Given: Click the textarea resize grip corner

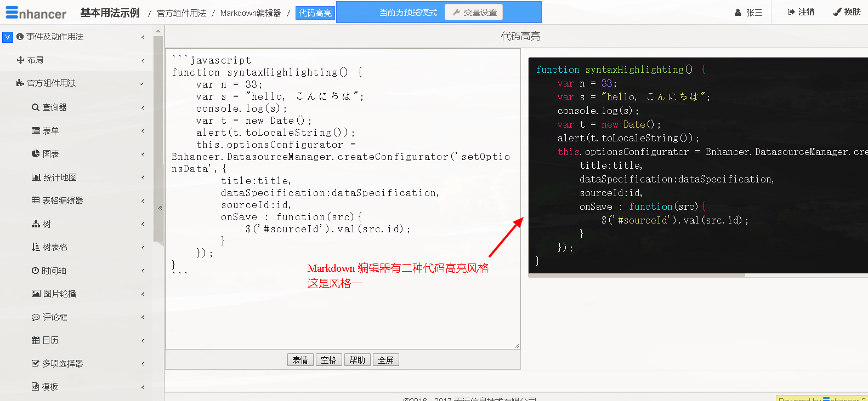Looking at the screenshot, I should 517,346.
